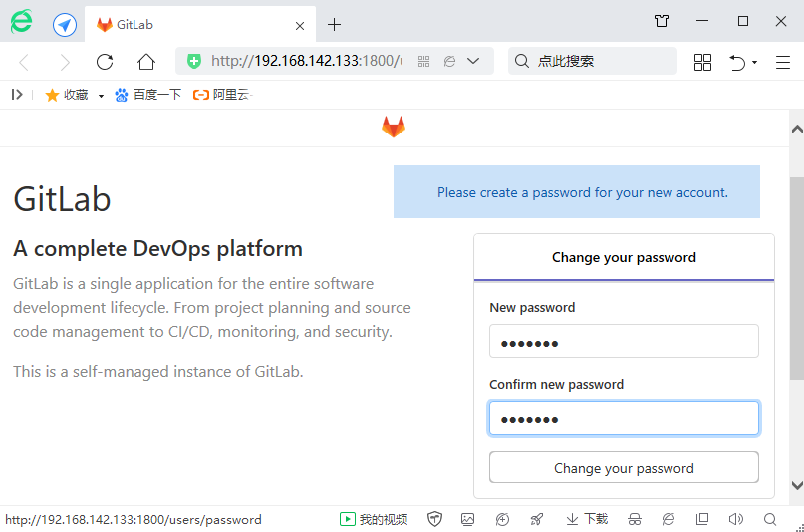Click the green security shield icon
The image size is (804, 532).
click(194, 61)
